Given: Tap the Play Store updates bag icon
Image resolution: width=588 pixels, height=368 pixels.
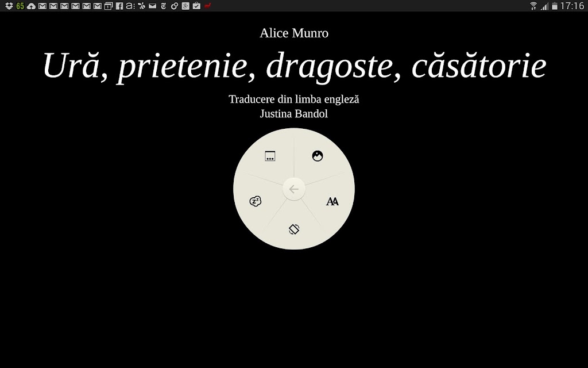Looking at the screenshot, I should (196, 6).
